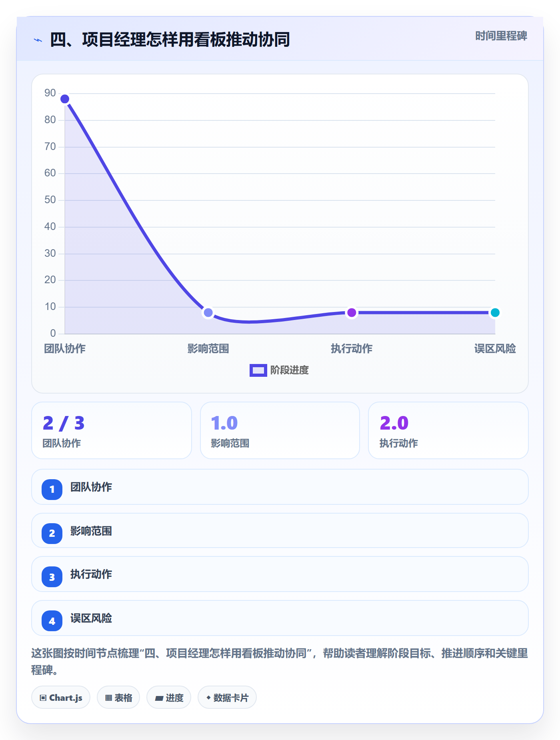This screenshot has width=560, height=740.
Task: Click the 0 tick on the y-axis
Action: click(53, 333)
